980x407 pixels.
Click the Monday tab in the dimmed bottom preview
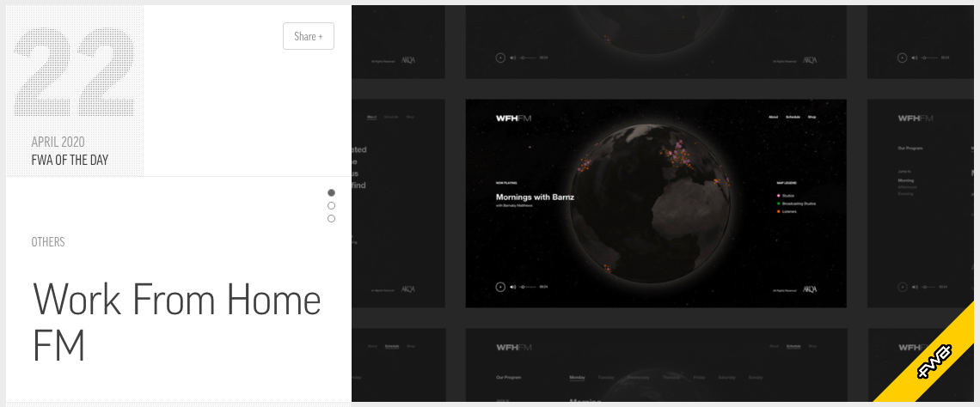click(x=577, y=378)
